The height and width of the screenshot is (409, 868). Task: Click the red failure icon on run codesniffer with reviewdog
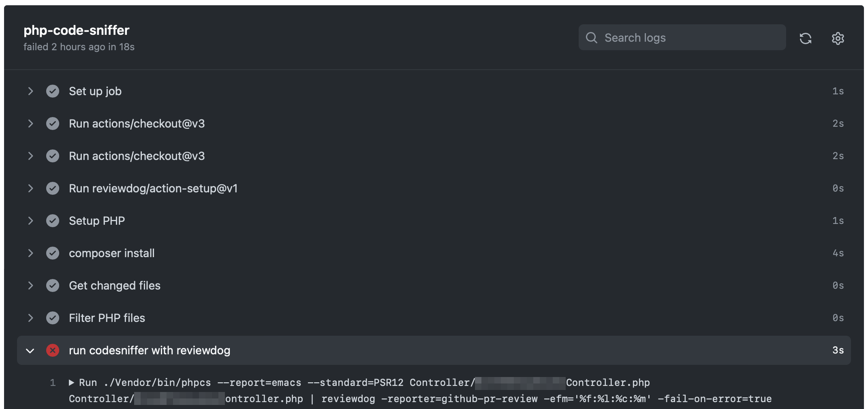(53, 350)
